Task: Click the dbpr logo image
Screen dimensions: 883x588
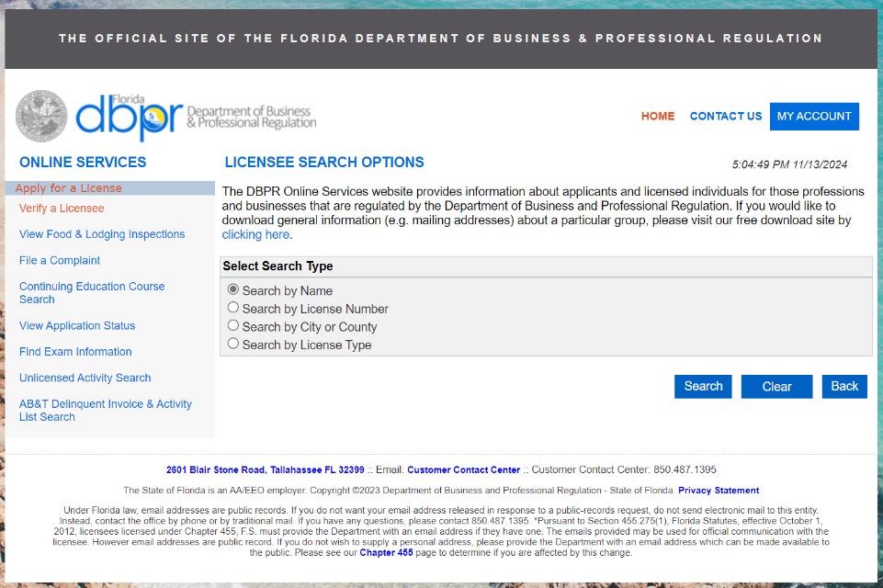Action: 130,118
